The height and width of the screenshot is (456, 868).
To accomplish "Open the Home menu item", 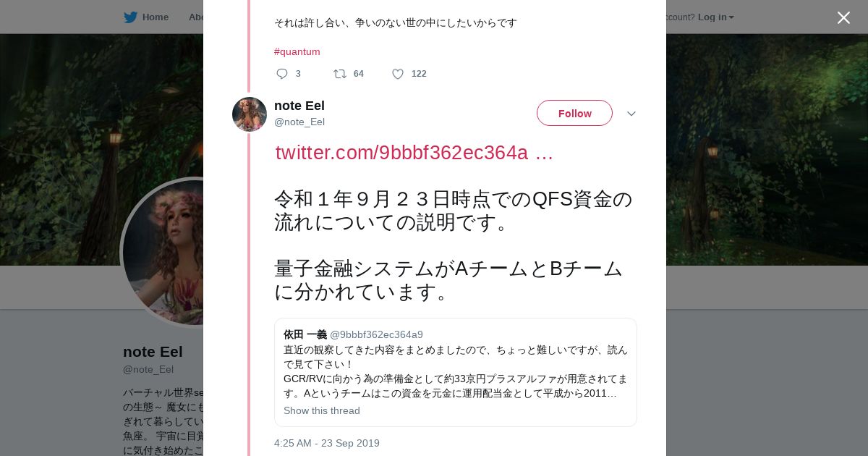I will [x=155, y=17].
